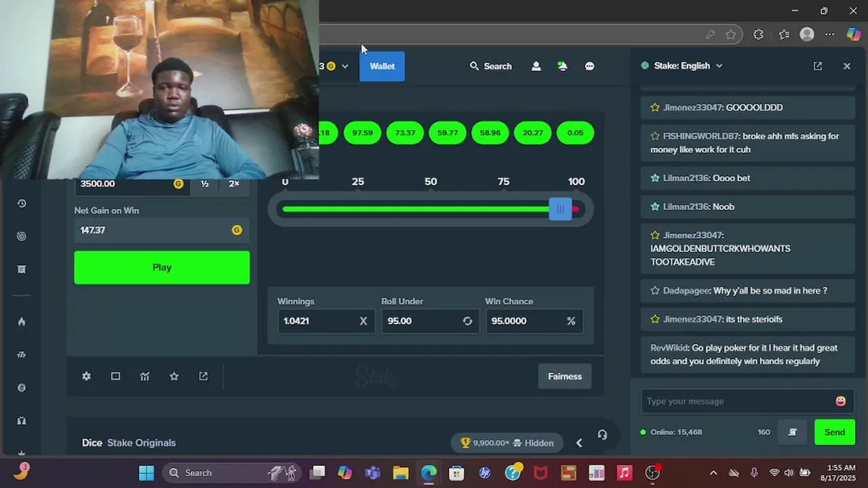
Task: Open the recent games history sidebar icon
Action: pyautogui.click(x=22, y=203)
